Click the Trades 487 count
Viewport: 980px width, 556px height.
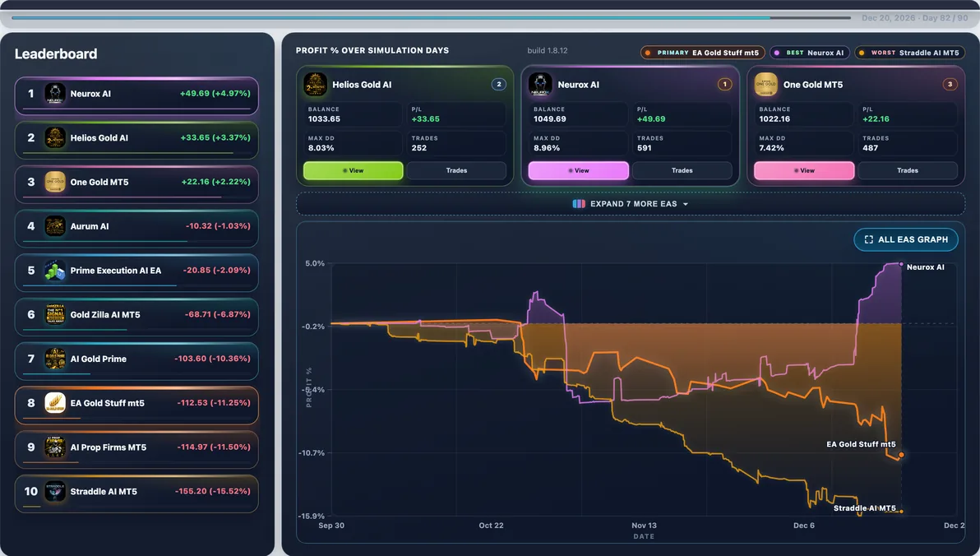871,148
